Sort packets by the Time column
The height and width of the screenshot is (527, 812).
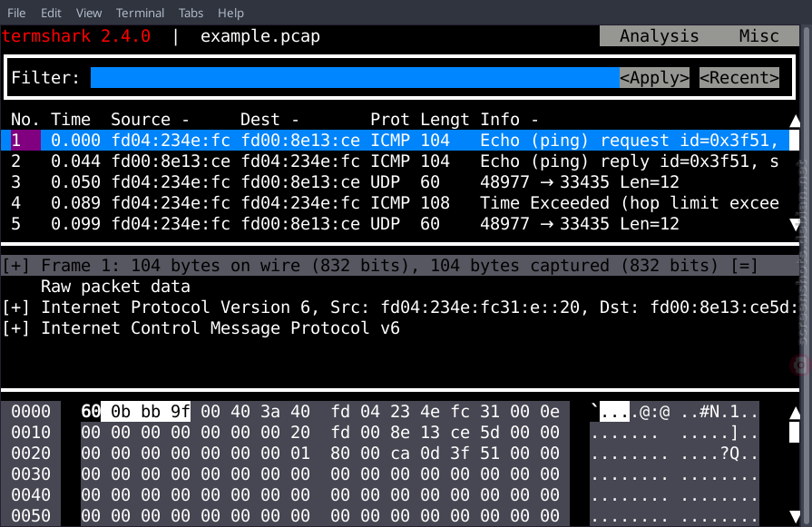(x=71, y=120)
